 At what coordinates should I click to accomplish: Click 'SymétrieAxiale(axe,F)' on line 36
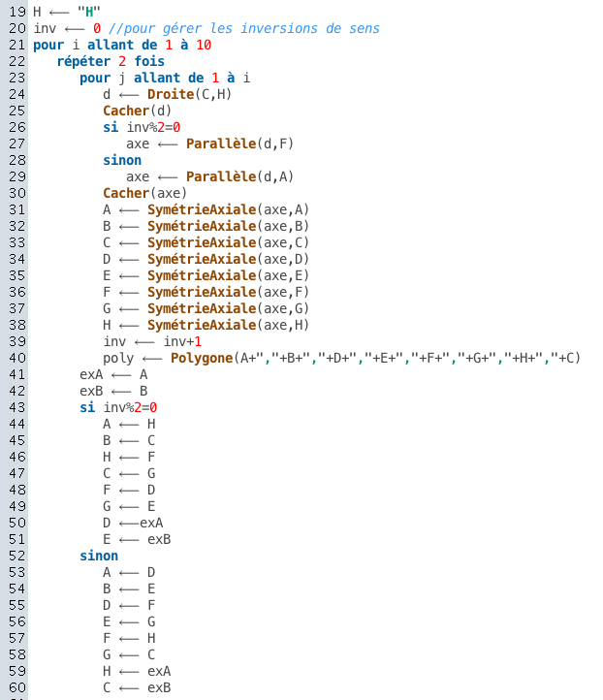point(228,293)
